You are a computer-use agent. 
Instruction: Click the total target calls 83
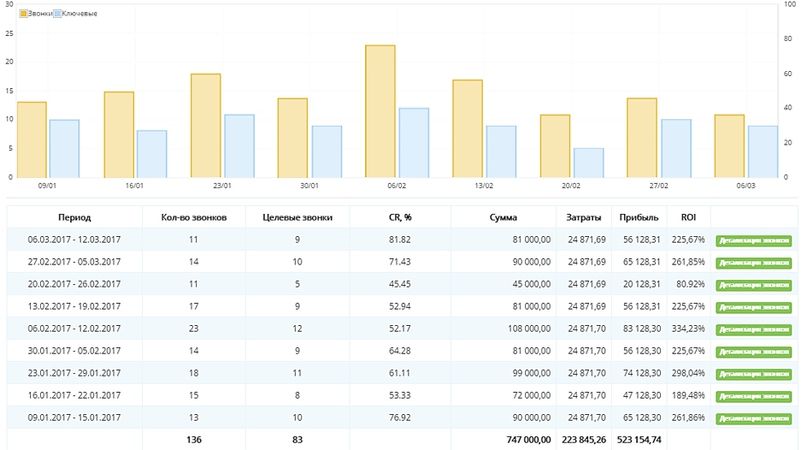(297, 440)
